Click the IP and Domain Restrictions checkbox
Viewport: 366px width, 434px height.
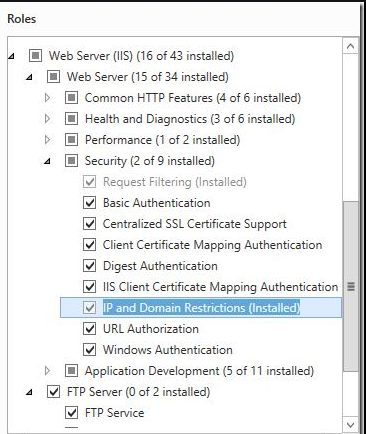coord(89,308)
